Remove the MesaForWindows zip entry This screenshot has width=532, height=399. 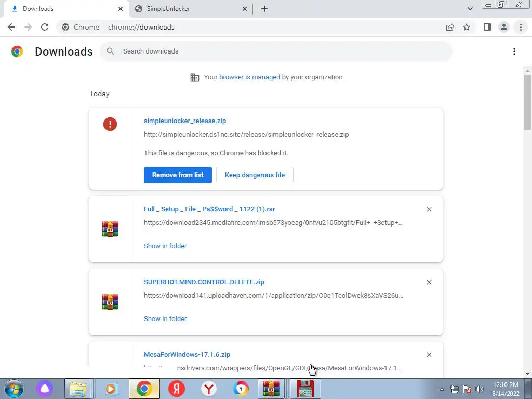(x=429, y=355)
